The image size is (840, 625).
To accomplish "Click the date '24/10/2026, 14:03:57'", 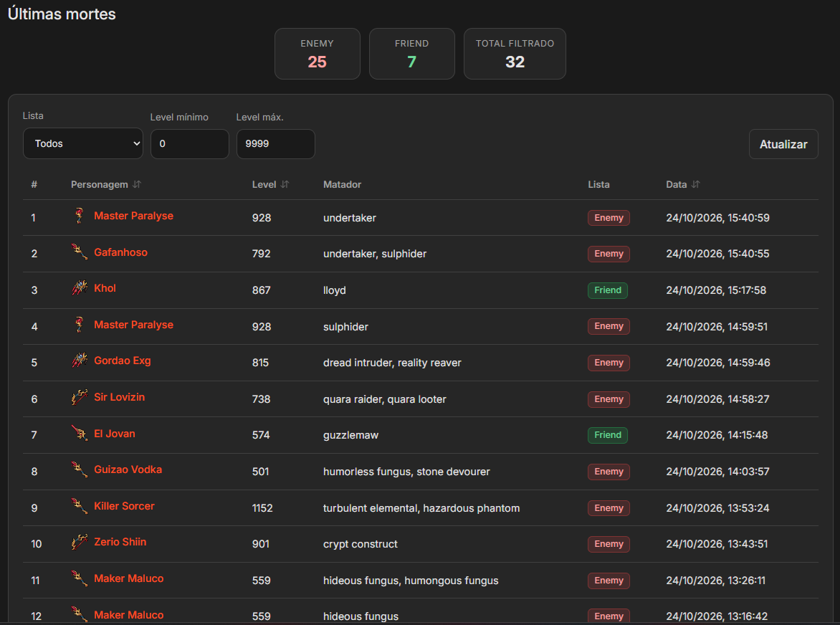I will [718, 472].
